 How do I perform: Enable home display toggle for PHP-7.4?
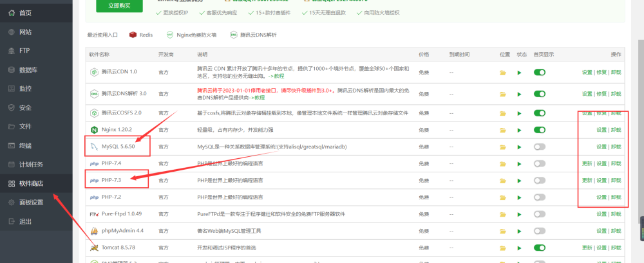[x=540, y=163]
